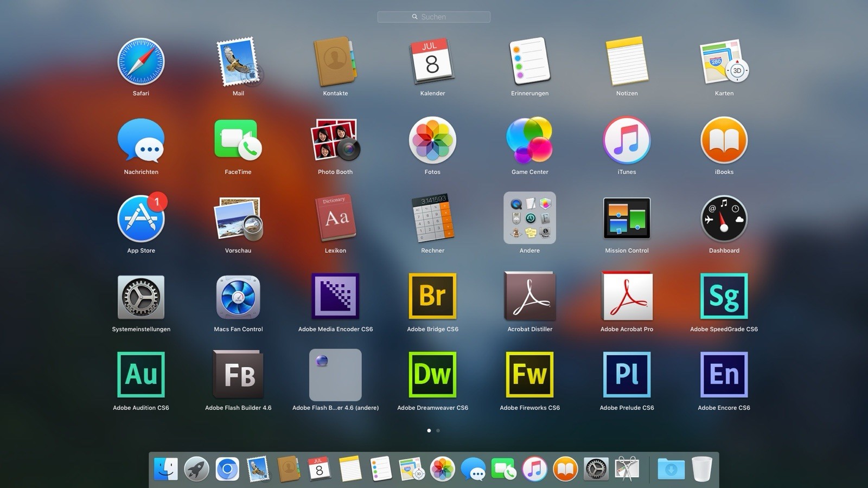Viewport: 868px width, 488px height.
Task: Open Fotos from the Launchpad grid
Action: point(432,140)
